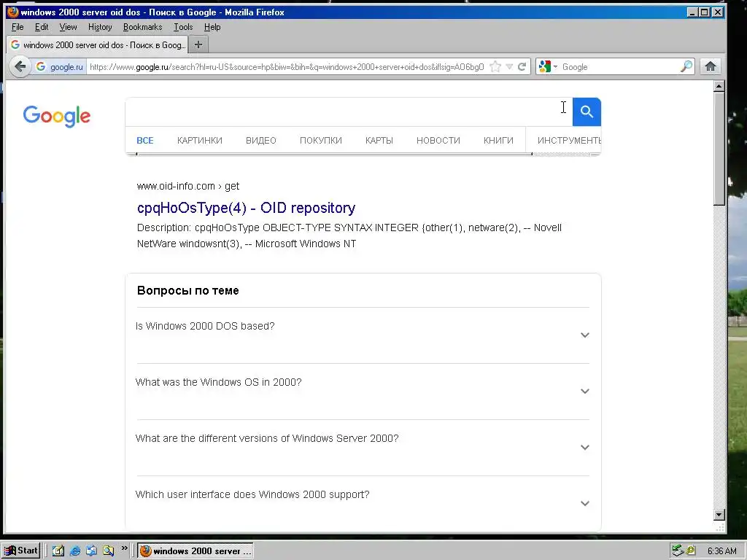Image resolution: width=747 pixels, height=560 pixels.
Task: Open the Edit menu
Action: [x=42, y=27]
